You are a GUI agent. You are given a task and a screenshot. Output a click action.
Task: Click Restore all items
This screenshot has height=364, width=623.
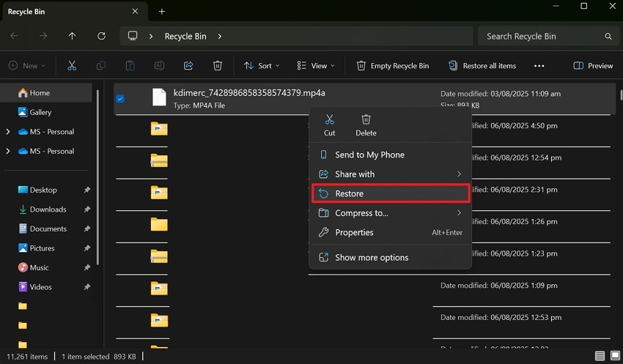coord(482,65)
